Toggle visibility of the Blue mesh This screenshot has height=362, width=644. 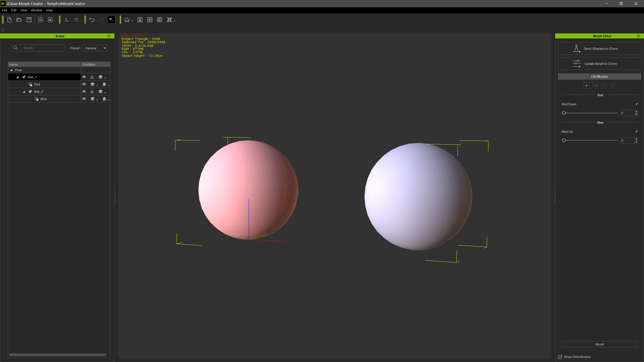point(84,99)
